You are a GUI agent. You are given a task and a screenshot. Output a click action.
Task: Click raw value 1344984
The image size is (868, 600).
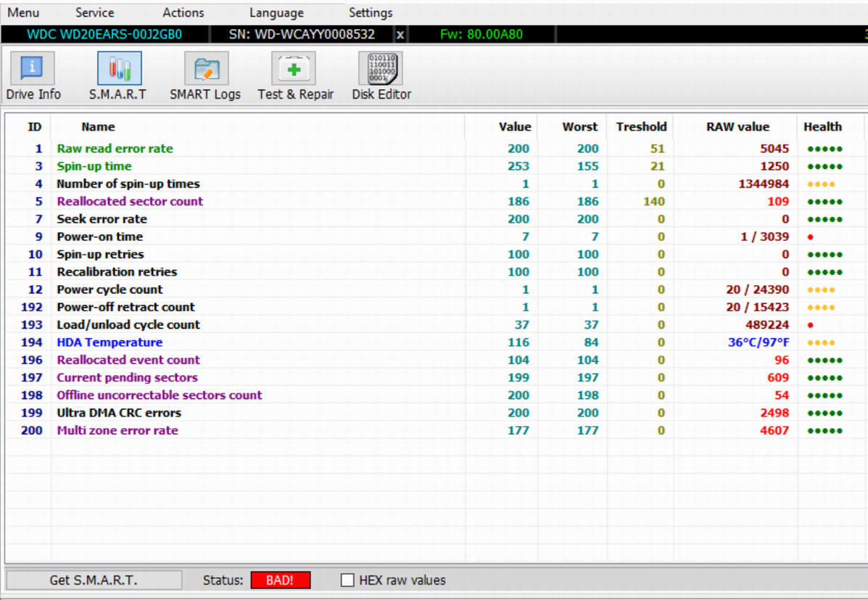pos(764,184)
